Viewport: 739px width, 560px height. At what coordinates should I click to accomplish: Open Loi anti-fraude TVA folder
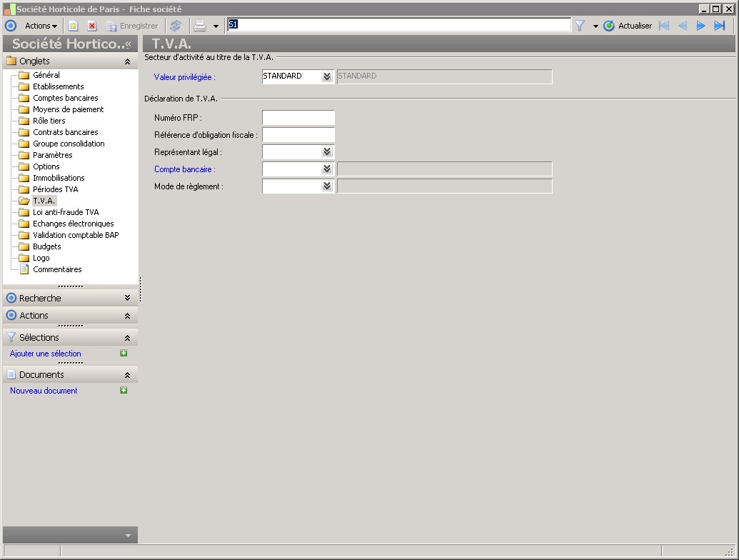66,212
